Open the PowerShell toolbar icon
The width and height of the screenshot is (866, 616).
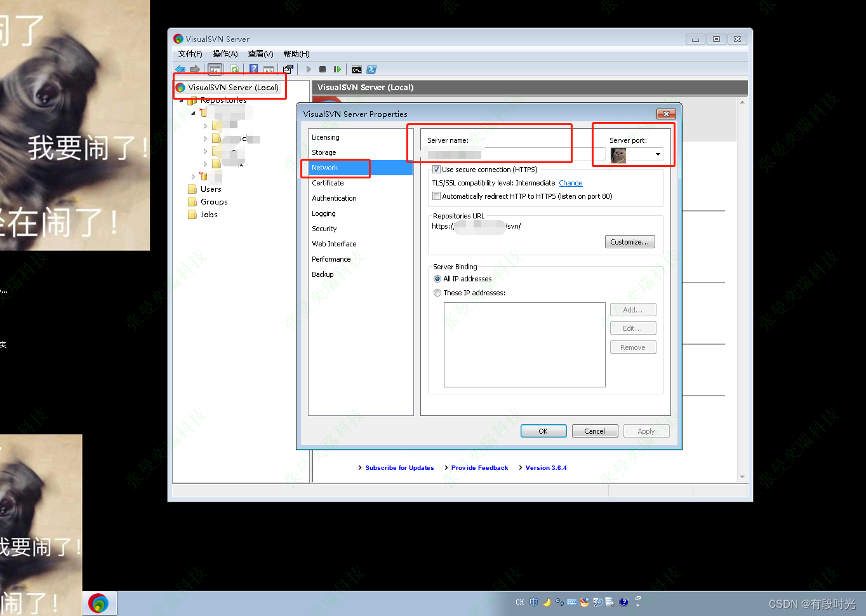tap(371, 69)
